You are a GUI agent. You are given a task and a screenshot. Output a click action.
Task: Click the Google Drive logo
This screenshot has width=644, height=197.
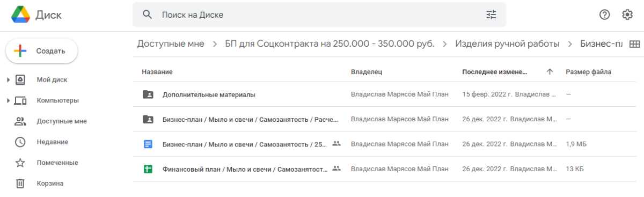pos(20,14)
